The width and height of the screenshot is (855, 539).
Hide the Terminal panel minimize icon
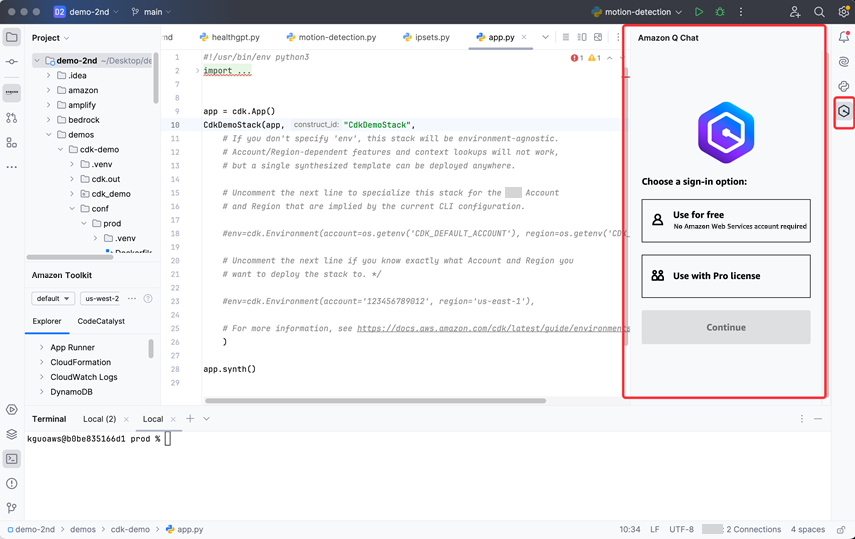pyautogui.click(x=818, y=418)
